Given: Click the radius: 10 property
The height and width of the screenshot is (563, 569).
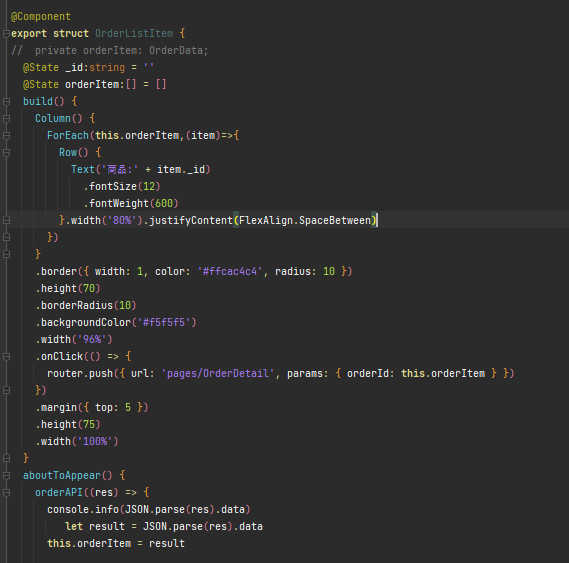Looking at the screenshot, I should point(305,272).
